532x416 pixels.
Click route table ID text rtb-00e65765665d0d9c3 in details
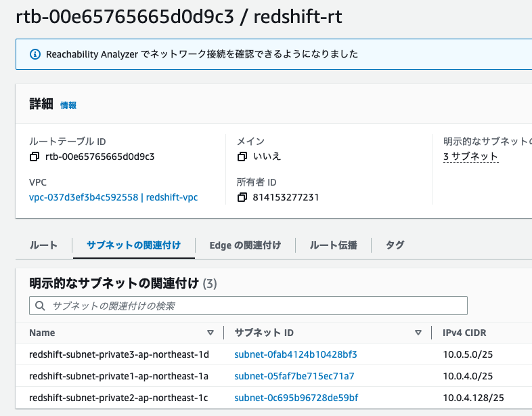(99, 157)
